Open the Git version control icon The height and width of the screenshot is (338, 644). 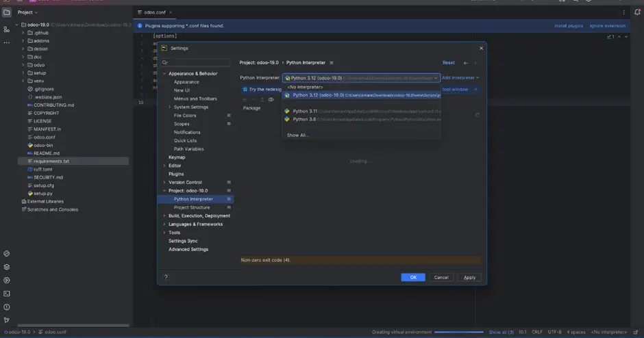tap(7, 320)
